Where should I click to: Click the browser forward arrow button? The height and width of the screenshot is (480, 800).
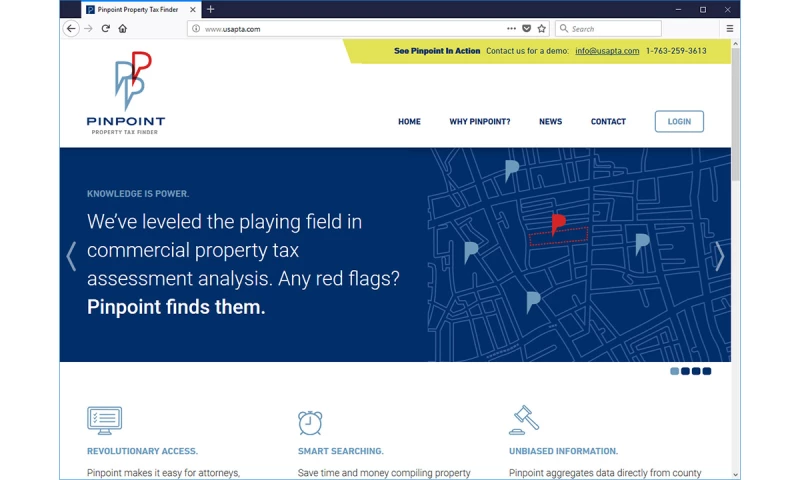(88, 29)
